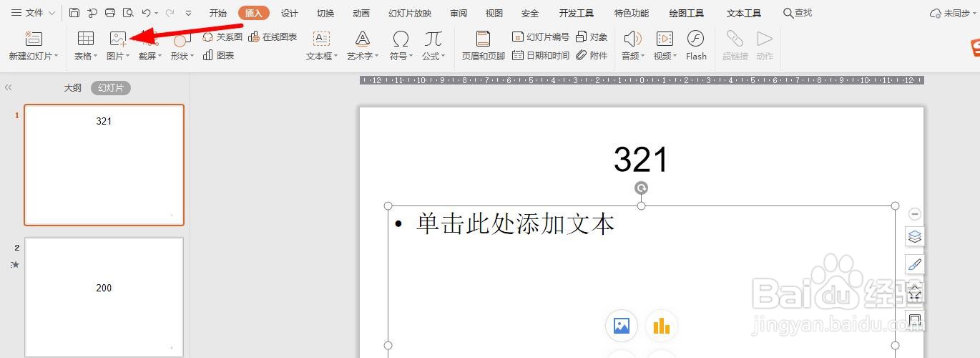Viewport: 980px width, 358px height.
Task: Insert an Object (对象)
Action: pyautogui.click(x=592, y=37)
